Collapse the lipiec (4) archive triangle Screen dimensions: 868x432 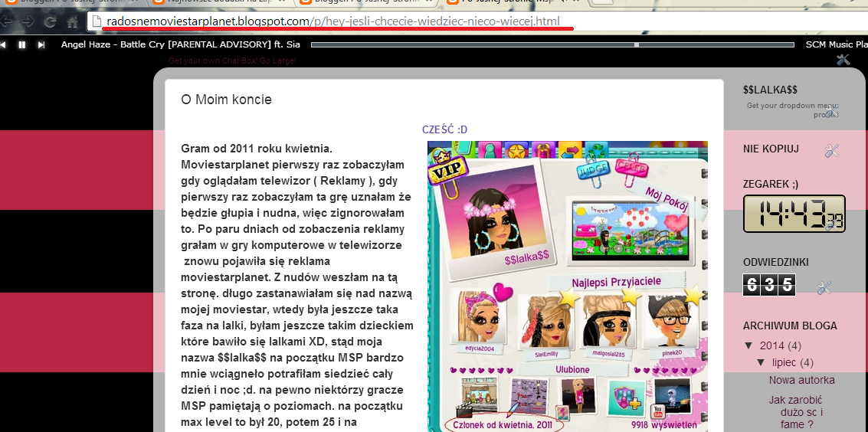point(762,363)
